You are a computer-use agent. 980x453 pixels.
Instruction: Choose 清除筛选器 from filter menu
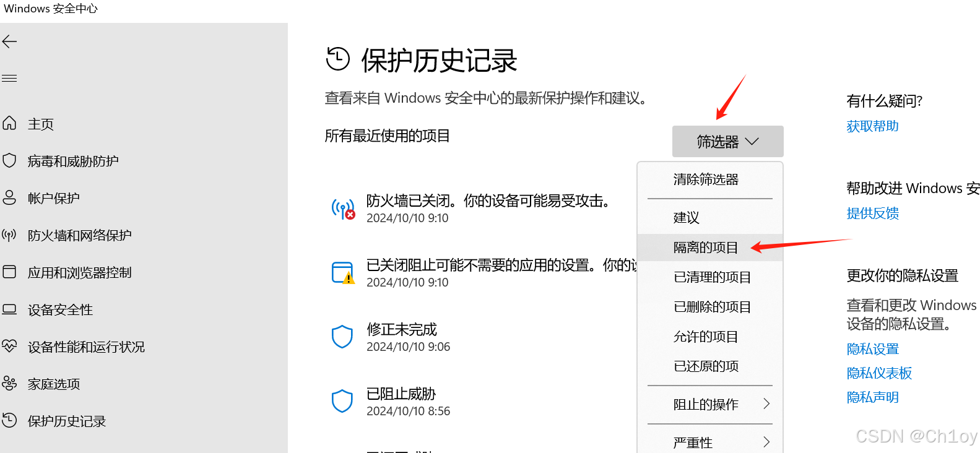(710, 179)
